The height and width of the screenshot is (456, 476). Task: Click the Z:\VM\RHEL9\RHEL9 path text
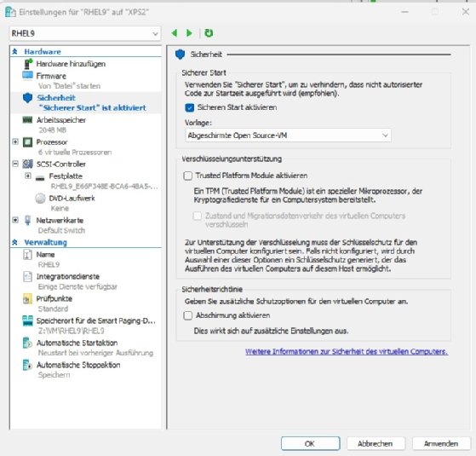point(71,331)
